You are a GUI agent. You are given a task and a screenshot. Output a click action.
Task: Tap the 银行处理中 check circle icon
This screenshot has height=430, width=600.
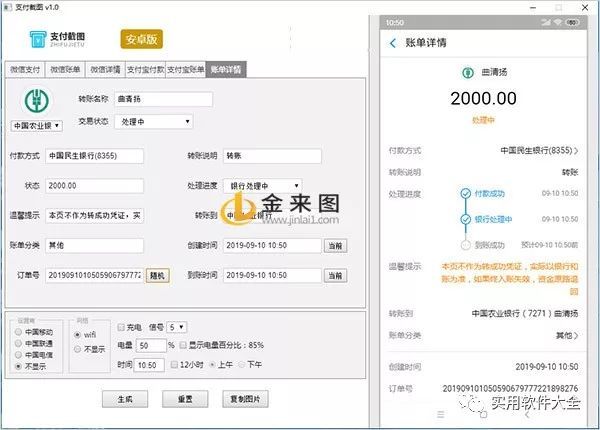465,220
